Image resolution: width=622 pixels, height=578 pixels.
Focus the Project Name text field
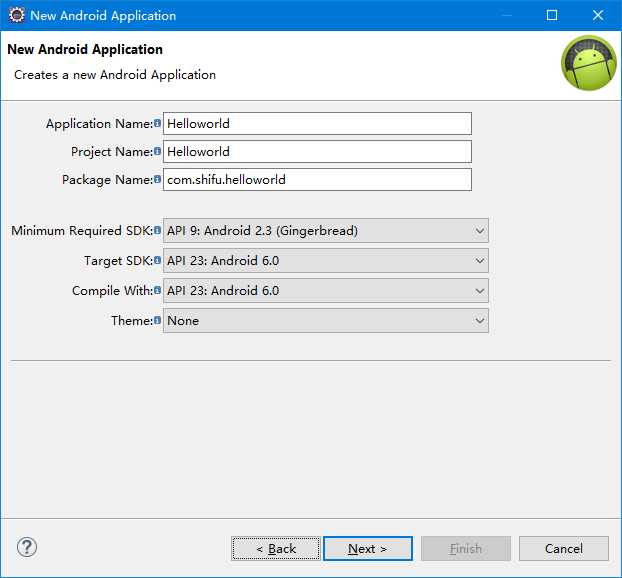[317, 152]
